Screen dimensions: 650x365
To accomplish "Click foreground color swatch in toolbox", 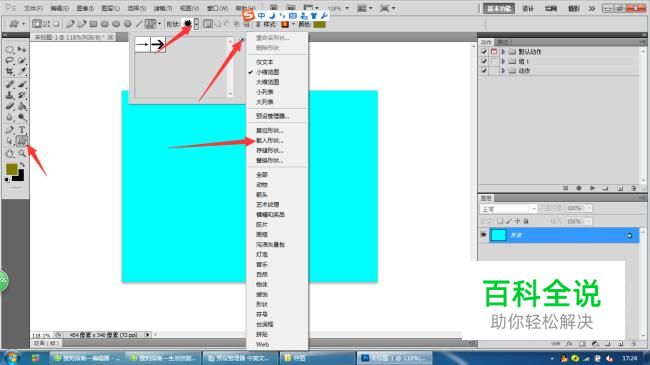I will (12, 169).
